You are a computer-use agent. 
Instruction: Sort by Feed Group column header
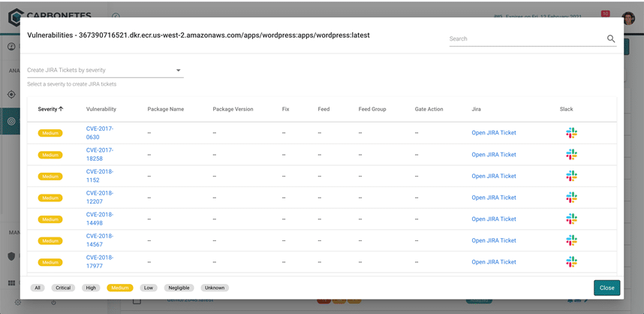372,110
